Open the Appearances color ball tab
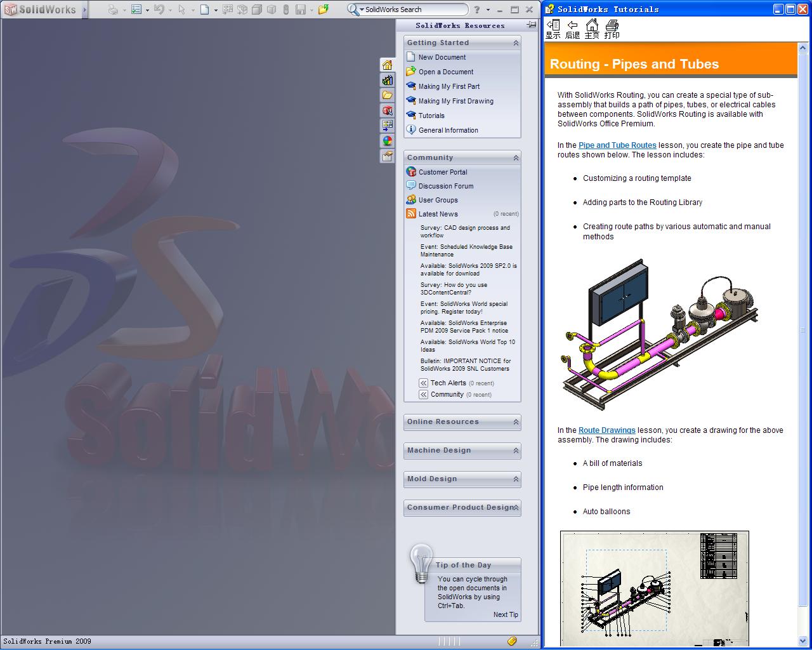The width and height of the screenshot is (812, 650). click(387, 141)
